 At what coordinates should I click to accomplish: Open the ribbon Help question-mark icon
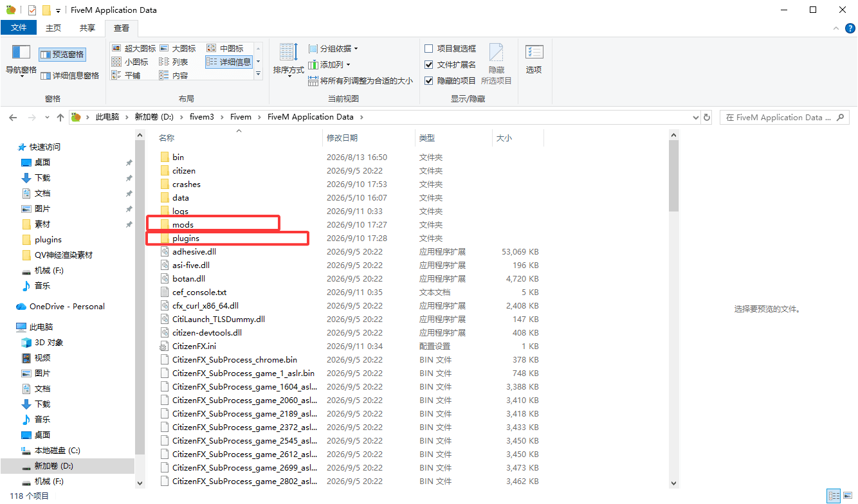[850, 28]
